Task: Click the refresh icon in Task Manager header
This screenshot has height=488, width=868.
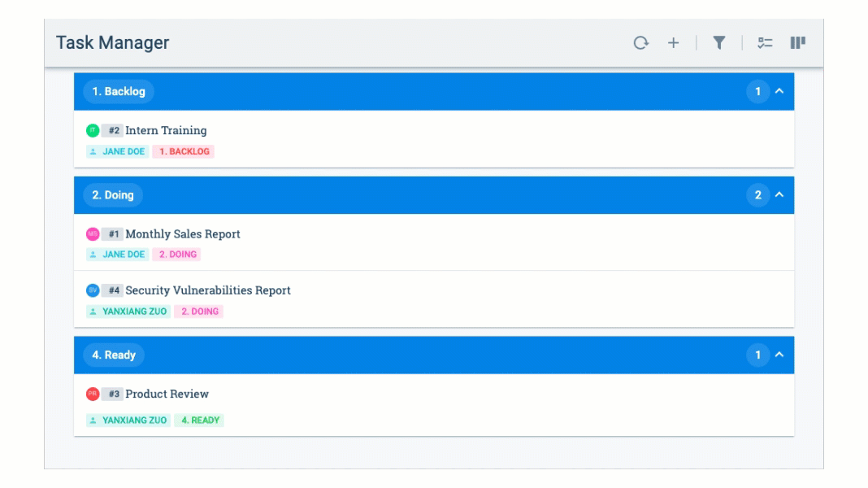Action: 640,42
